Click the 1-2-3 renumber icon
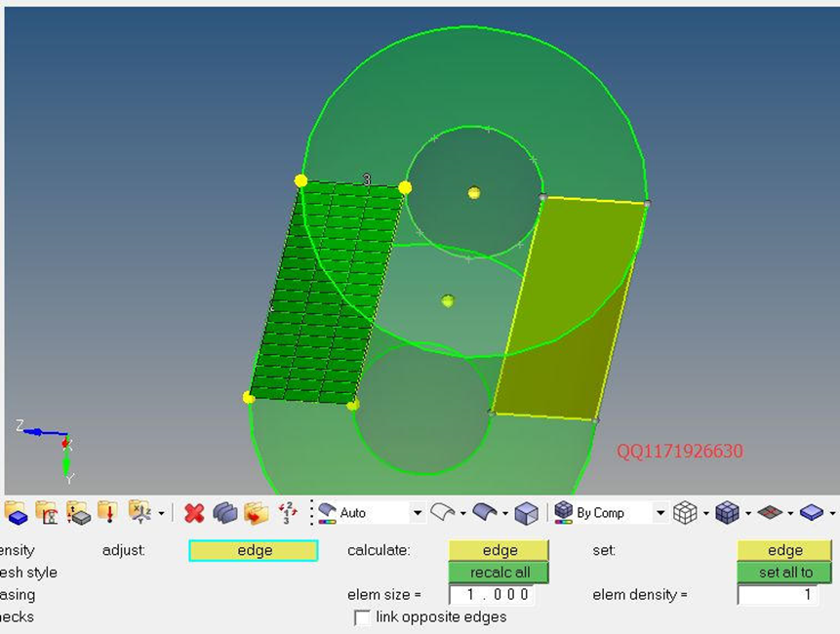Screen dimensions: 840x634 288,513
